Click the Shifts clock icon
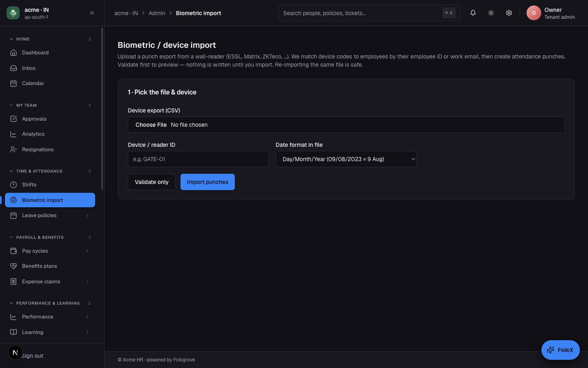 [x=13, y=185]
